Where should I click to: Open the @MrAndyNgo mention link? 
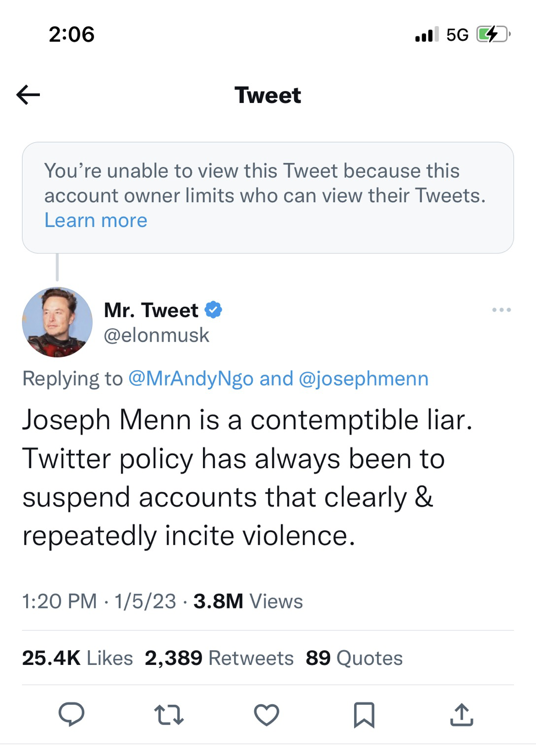(191, 378)
